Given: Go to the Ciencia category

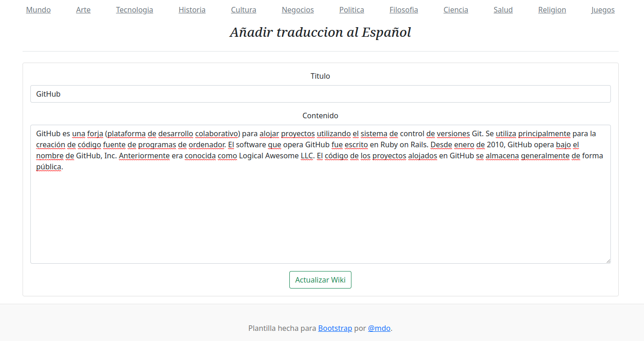Looking at the screenshot, I should 455,10.
